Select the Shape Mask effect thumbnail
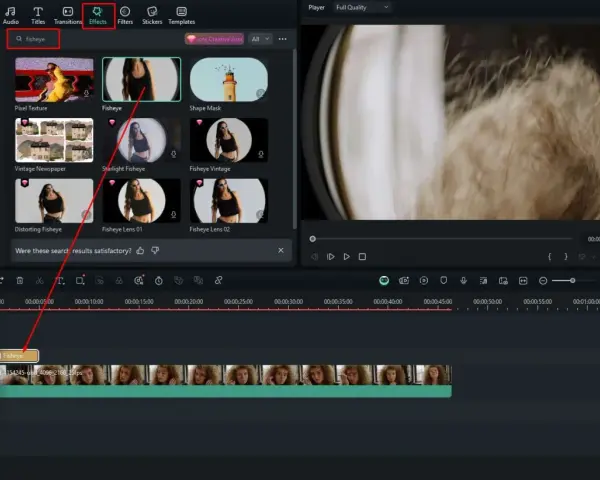 click(228, 80)
